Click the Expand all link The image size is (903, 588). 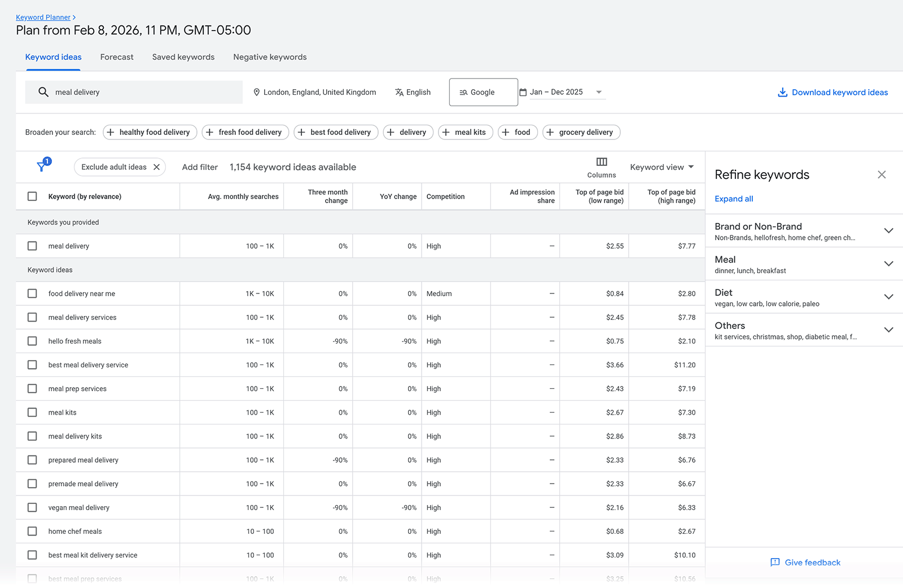734,199
